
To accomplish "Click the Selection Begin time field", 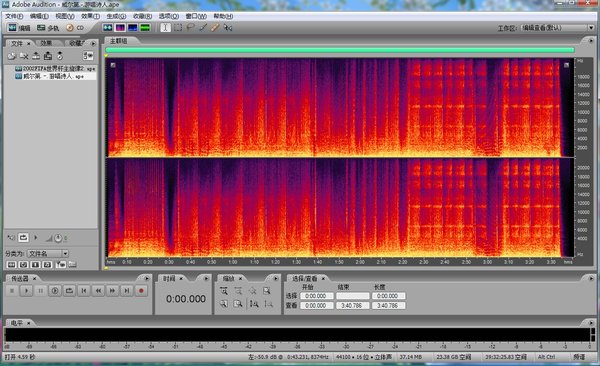I will tap(316, 296).
